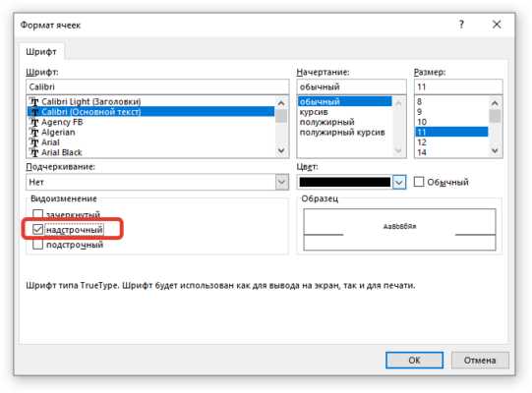
Task: Expand the Цвет color dropdown arrow
Action: pyautogui.click(x=399, y=182)
